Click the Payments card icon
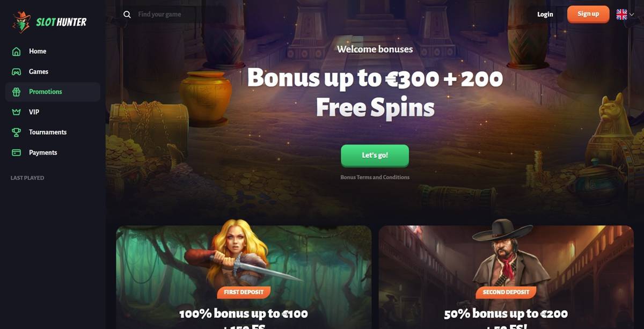 pos(17,152)
